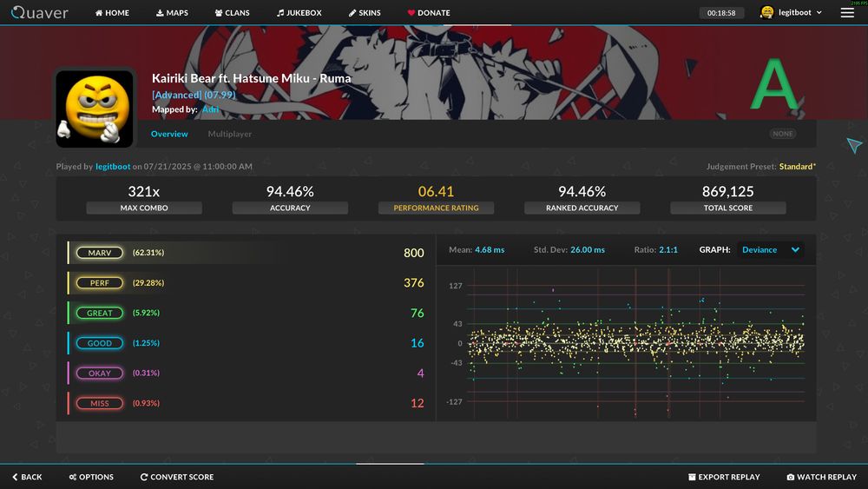868x489 pixels.
Task: Click the large A grade letter
Action: pyautogui.click(x=774, y=85)
